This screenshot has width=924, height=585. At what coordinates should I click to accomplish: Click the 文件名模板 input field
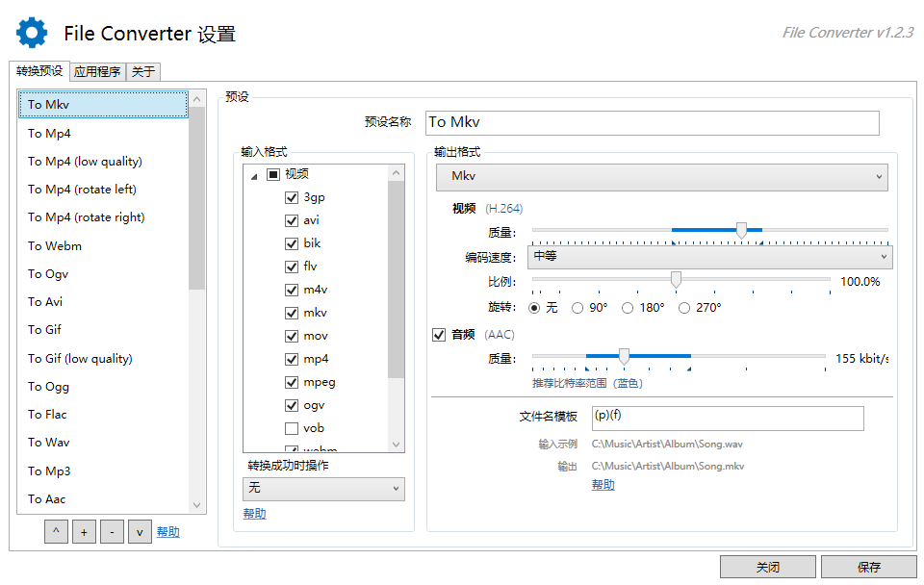tap(728, 418)
